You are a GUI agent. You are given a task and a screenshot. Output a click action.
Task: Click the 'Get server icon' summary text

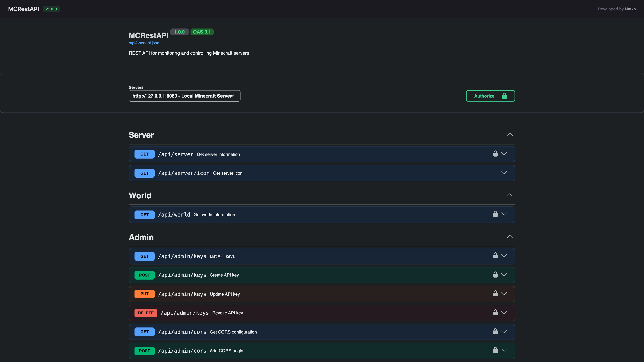point(228,173)
